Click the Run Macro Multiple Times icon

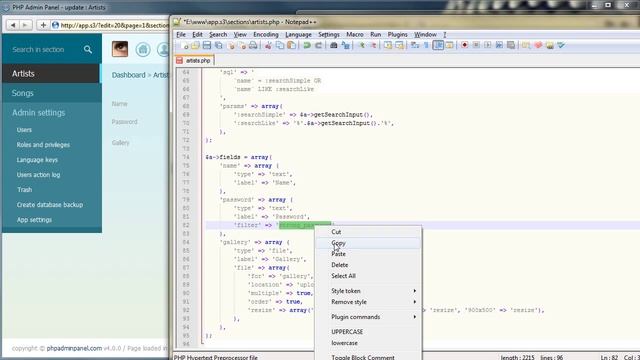499,45
